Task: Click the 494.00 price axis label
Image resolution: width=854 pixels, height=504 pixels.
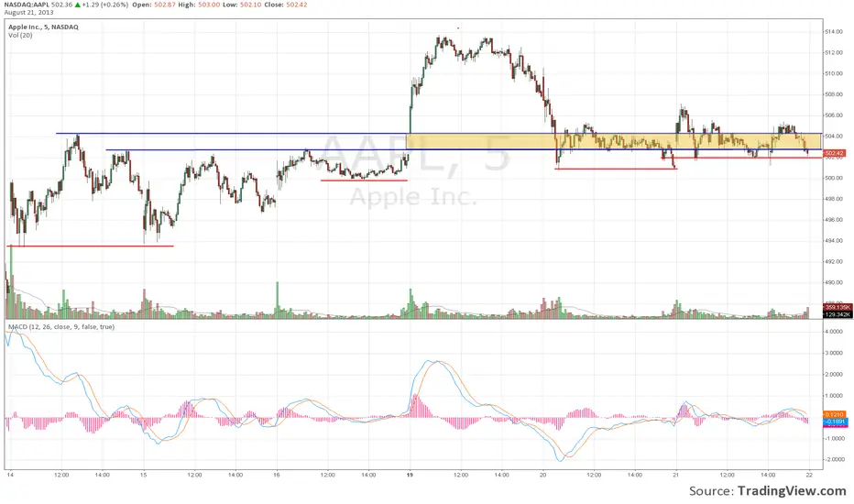Action: pyautogui.click(x=834, y=241)
